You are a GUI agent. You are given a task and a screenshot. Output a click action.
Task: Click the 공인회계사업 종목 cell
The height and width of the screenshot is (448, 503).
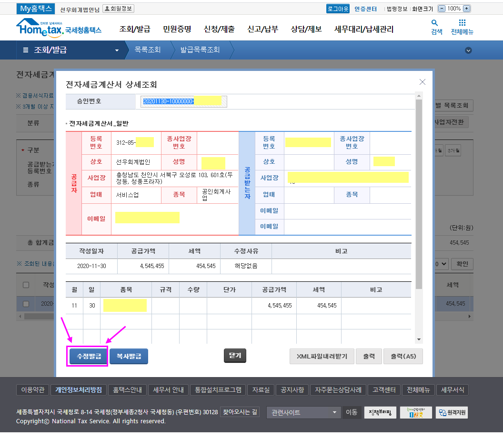(x=218, y=195)
